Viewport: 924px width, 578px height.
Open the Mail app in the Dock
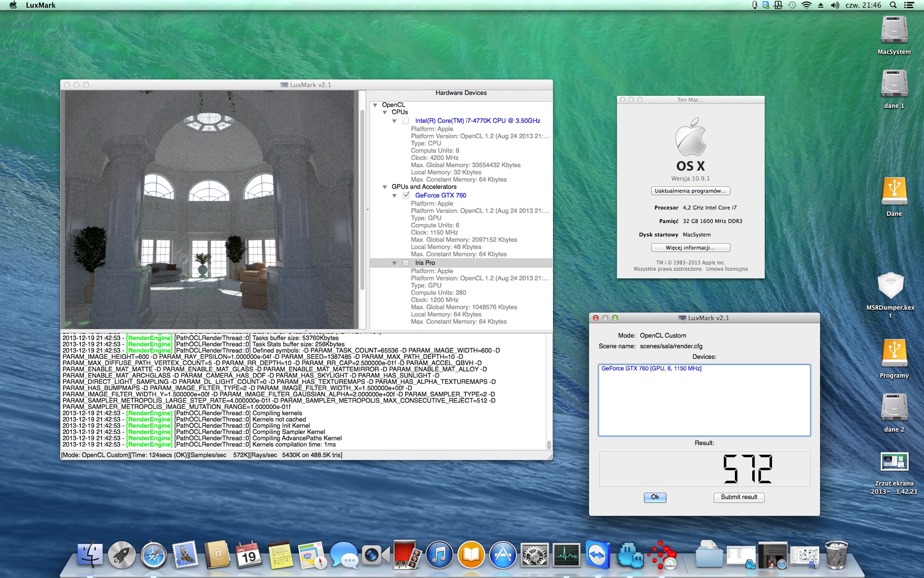185,555
